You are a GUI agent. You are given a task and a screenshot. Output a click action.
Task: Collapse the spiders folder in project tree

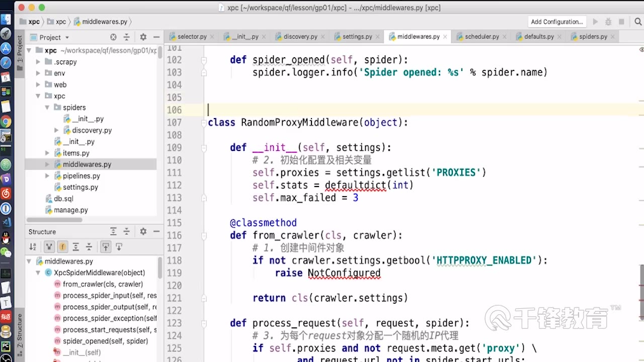coord(47,108)
